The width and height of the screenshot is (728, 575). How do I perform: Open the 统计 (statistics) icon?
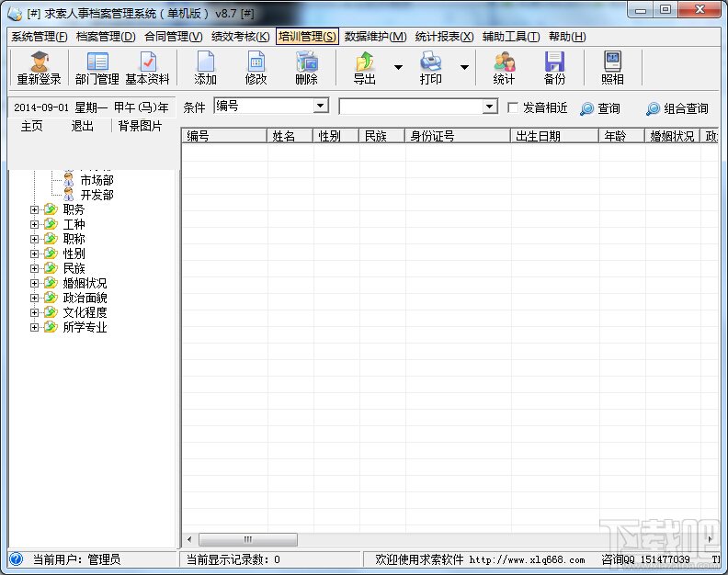tap(505, 62)
